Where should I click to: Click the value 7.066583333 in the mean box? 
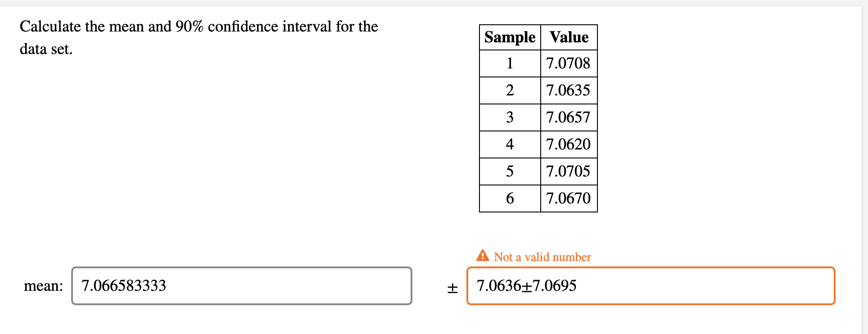tap(123, 285)
